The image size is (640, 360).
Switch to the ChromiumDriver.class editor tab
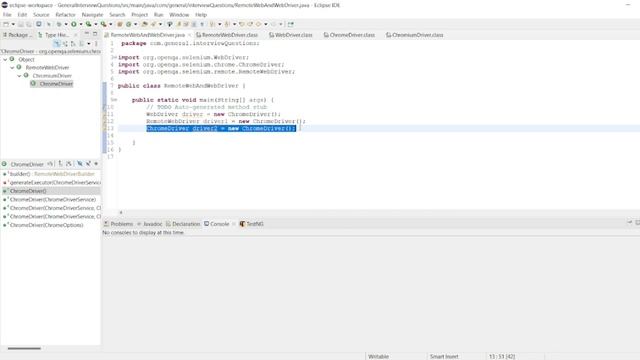[414, 35]
